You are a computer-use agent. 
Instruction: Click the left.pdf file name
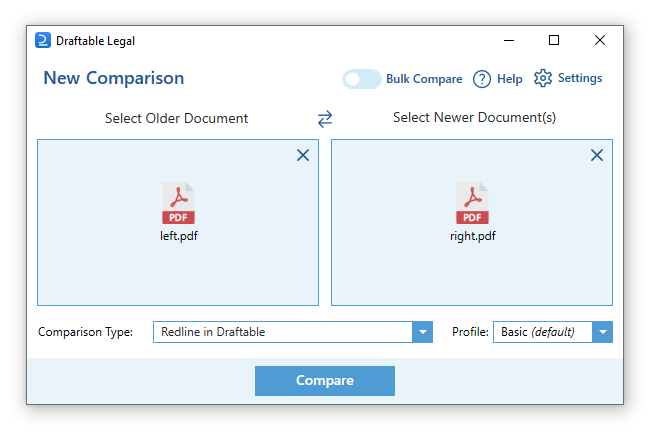coord(179,236)
